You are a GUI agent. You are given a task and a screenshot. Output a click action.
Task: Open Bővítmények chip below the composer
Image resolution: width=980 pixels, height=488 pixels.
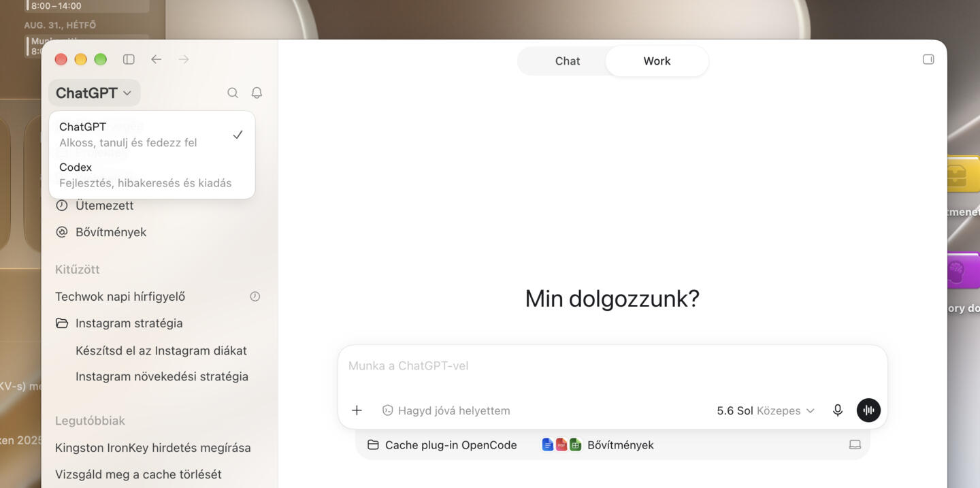598,445
